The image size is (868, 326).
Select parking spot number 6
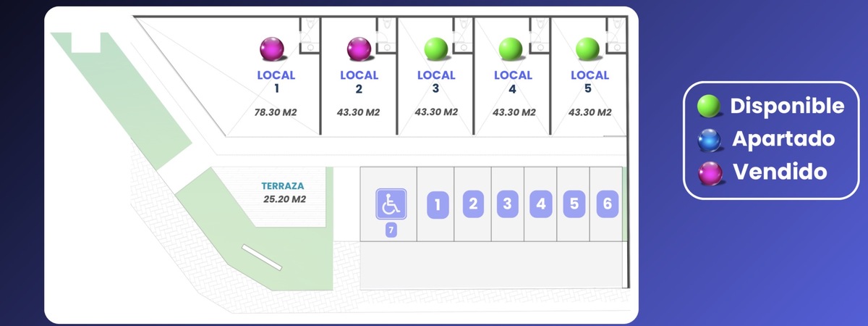(607, 204)
